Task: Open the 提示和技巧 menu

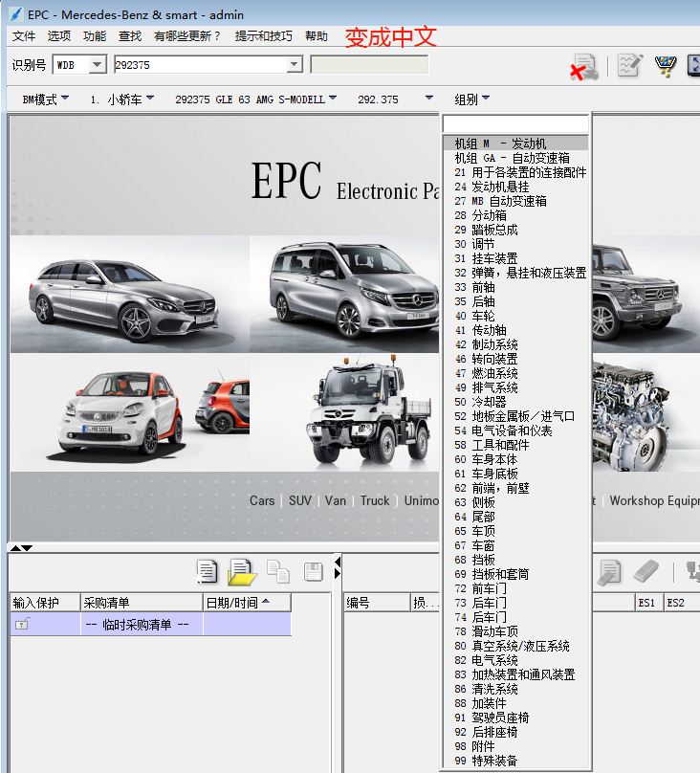Action: [264, 36]
